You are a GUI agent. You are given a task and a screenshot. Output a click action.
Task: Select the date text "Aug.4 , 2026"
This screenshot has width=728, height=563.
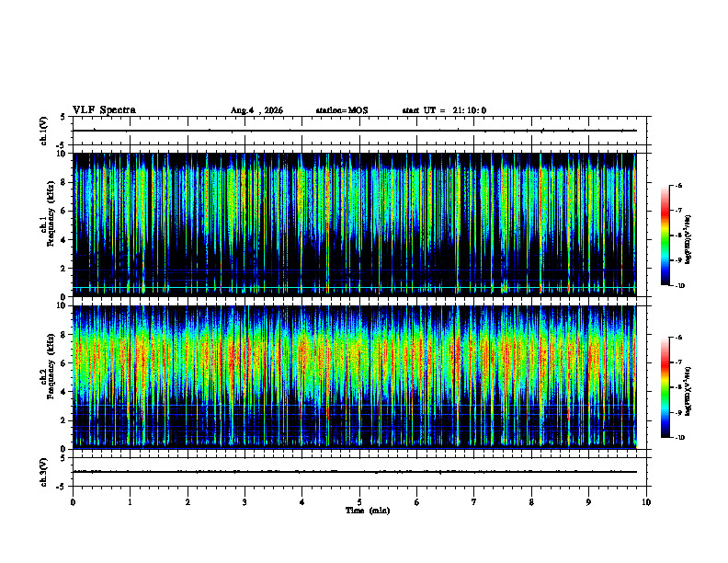[256, 110]
